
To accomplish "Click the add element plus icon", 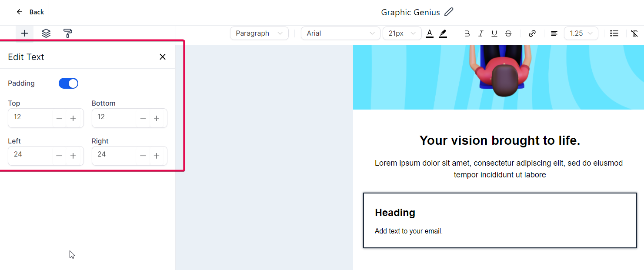I will point(24,33).
